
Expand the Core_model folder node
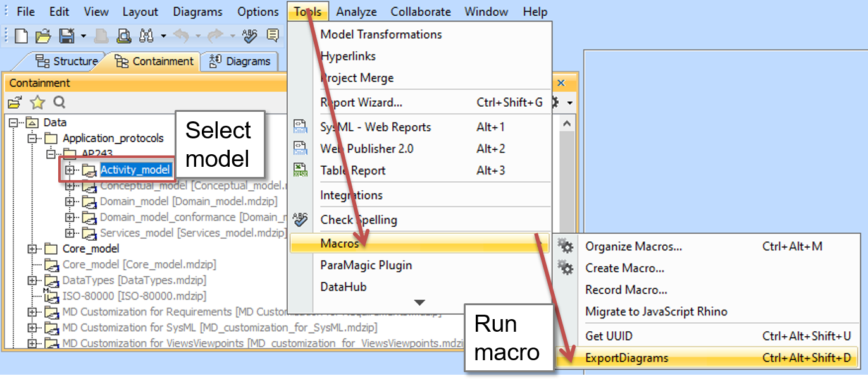32,249
